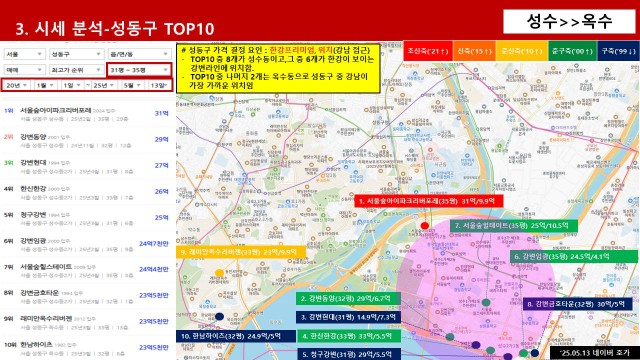Select map label 4. 한신한강(33평) 33억/5.5억

coord(348,336)
